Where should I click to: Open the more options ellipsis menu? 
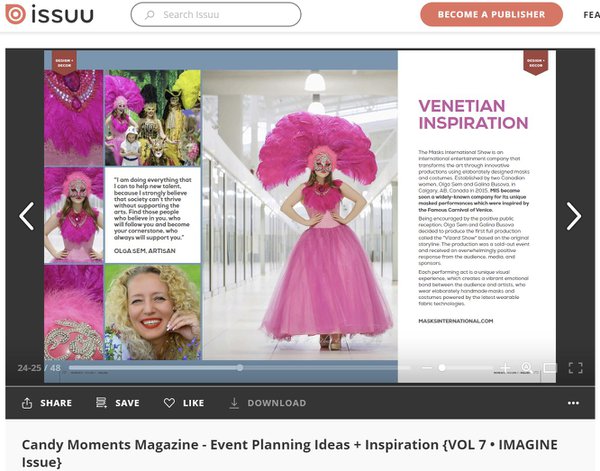(573, 403)
